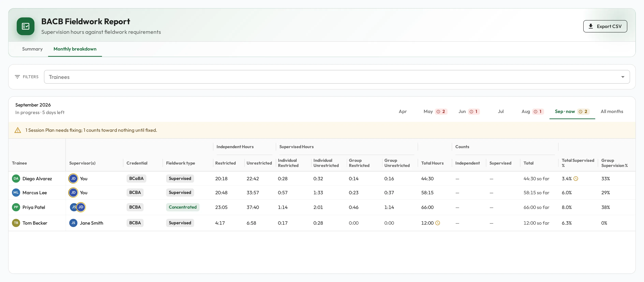Screen dimensions: 644x282
Task: Click the alert badge on the Aug tab
Action: [x=538, y=112]
